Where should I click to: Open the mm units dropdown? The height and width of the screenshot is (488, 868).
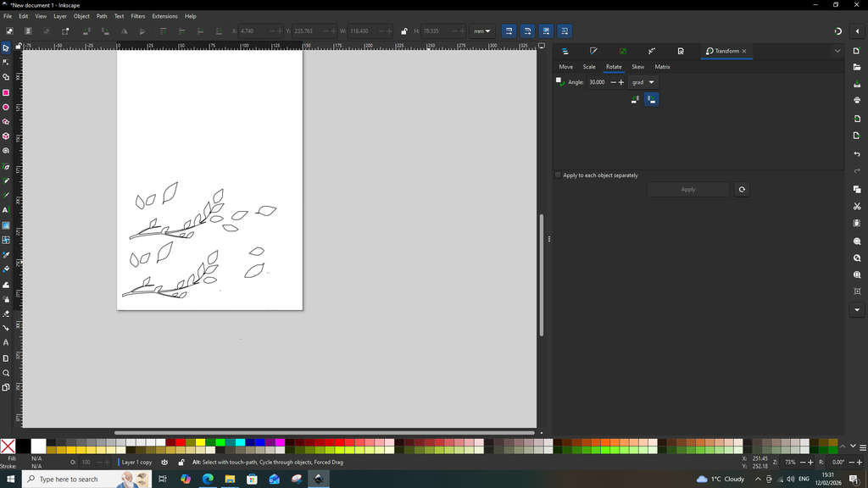tap(482, 31)
